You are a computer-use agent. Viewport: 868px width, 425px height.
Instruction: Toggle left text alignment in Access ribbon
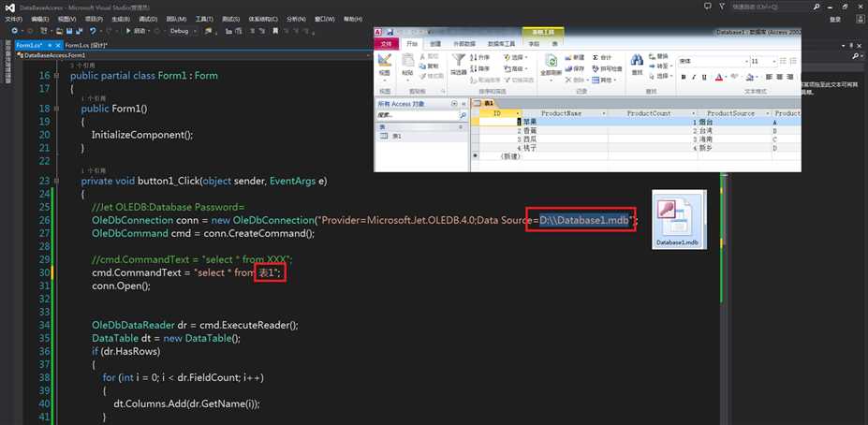coord(770,77)
